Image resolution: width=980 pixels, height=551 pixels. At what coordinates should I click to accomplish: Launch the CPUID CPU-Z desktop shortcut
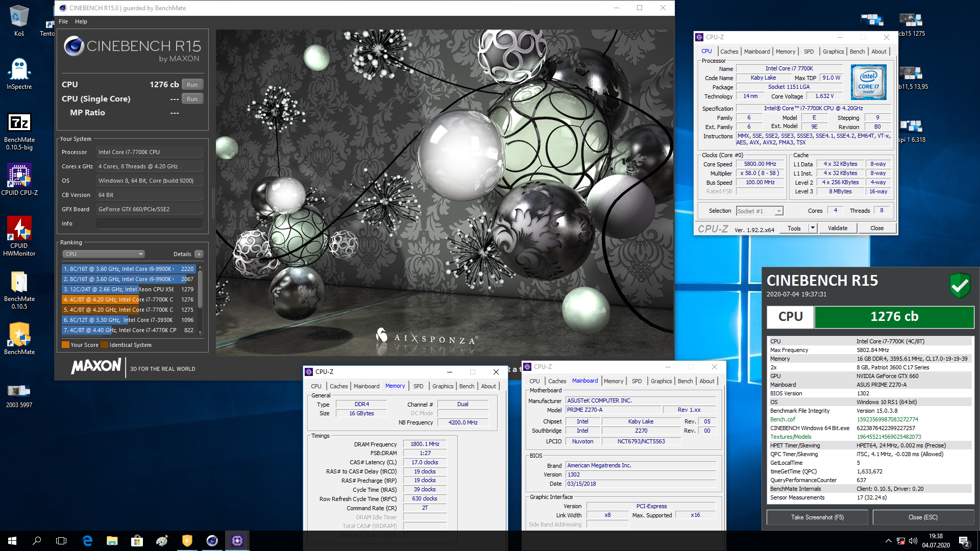pyautogui.click(x=19, y=179)
